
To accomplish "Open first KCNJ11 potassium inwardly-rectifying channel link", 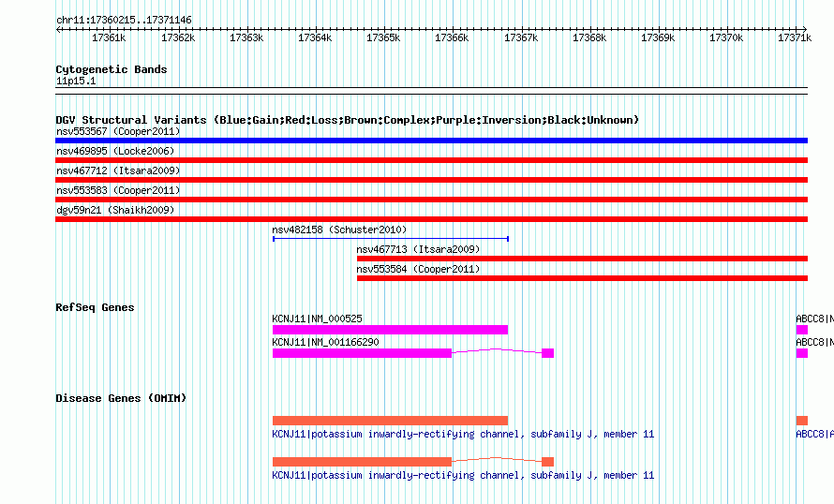I will [x=463, y=435].
